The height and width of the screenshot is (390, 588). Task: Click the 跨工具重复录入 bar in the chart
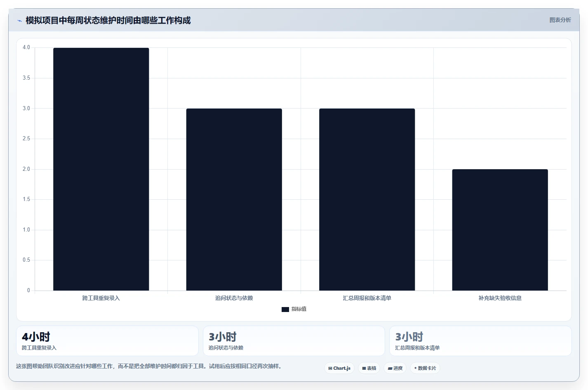[101, 169]
